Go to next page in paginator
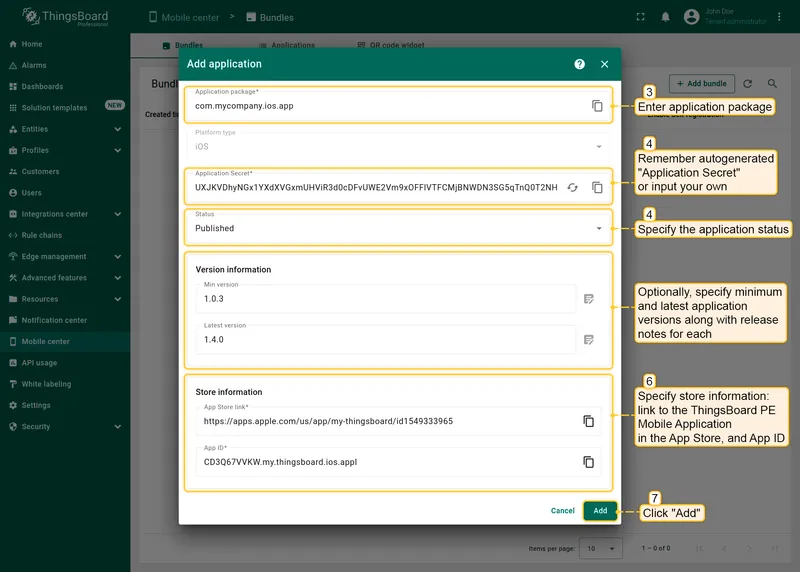 coord(749,548)
